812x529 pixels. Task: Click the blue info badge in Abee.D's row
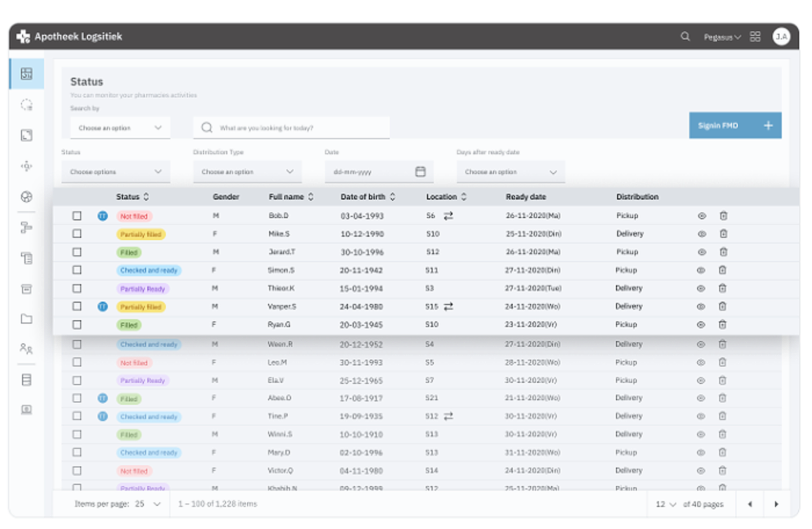tap(103, 398)
